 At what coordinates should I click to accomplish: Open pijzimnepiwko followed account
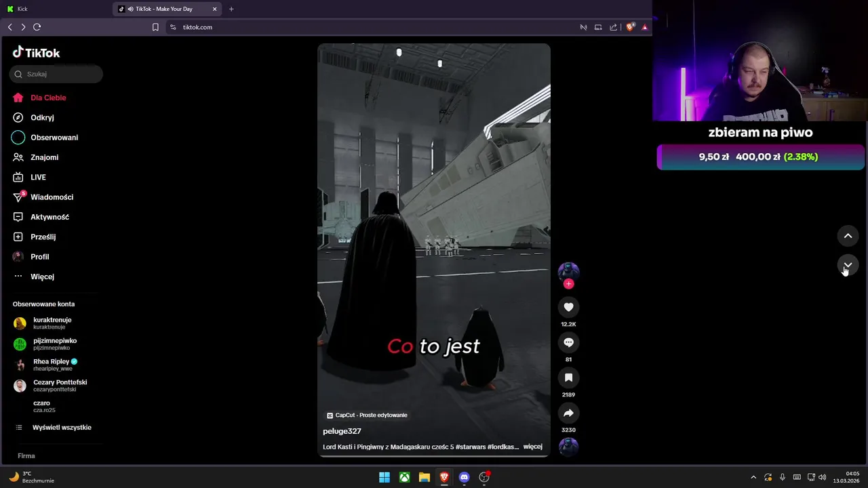[x=45, y=344]
